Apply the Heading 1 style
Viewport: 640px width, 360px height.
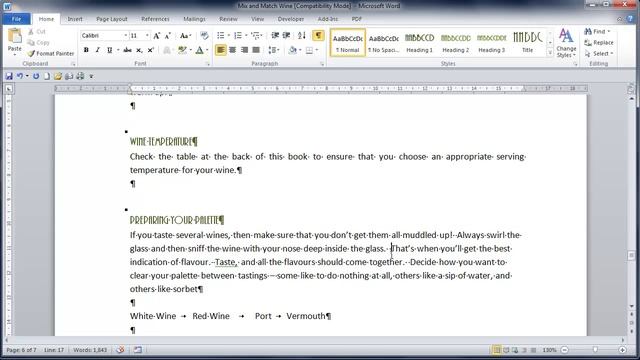click(419, 43)
